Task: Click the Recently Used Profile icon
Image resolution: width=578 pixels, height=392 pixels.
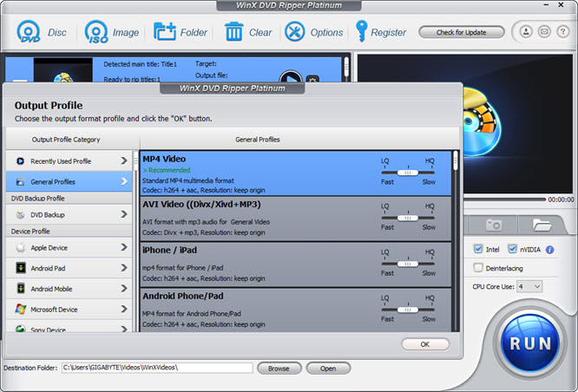Action: click(20, 161)
